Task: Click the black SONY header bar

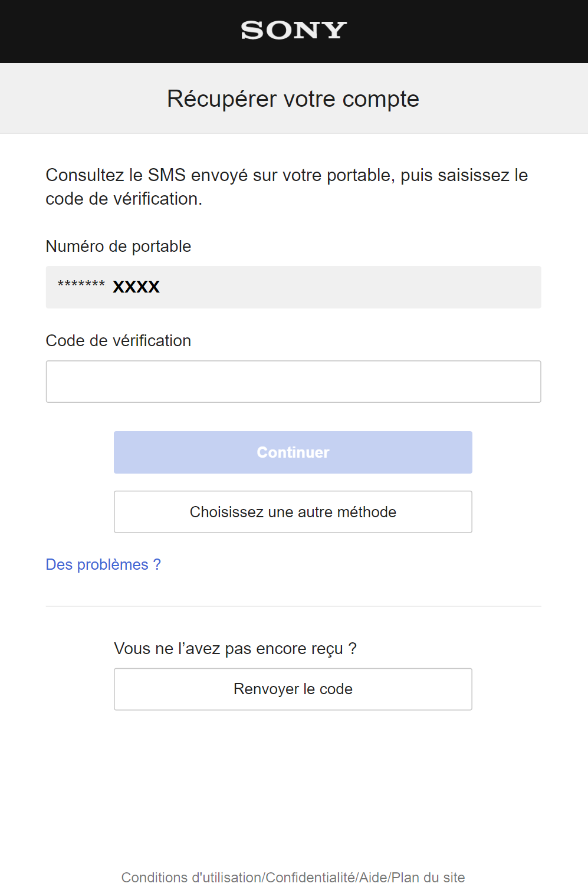Action: (293, 31)
